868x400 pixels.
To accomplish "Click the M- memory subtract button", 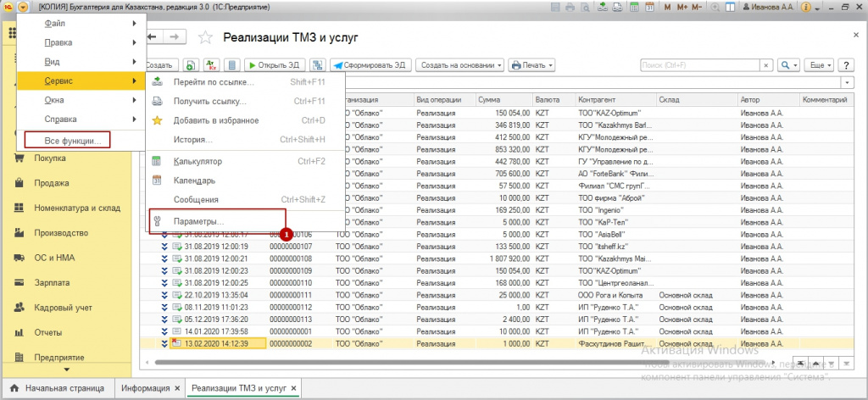I will pos(697,8).
